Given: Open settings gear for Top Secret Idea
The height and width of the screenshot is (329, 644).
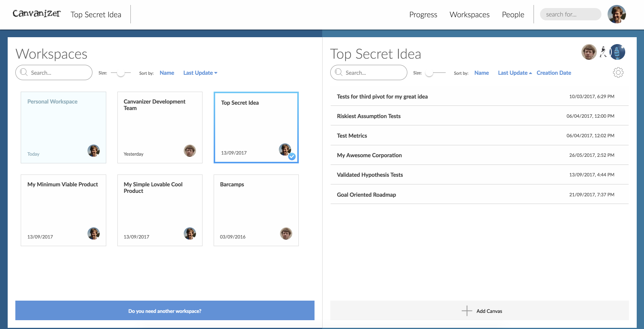Looking at the screenshot, I should [618, 72].
